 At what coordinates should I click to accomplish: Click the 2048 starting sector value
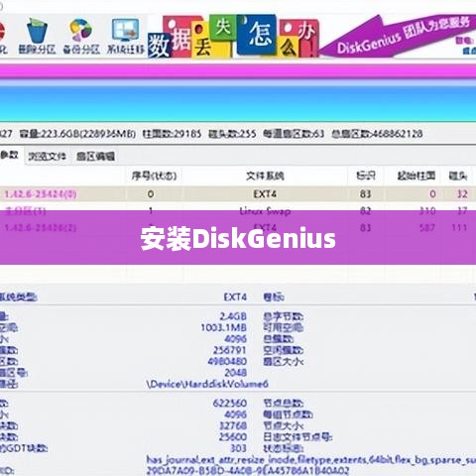[x=235, y=373]
